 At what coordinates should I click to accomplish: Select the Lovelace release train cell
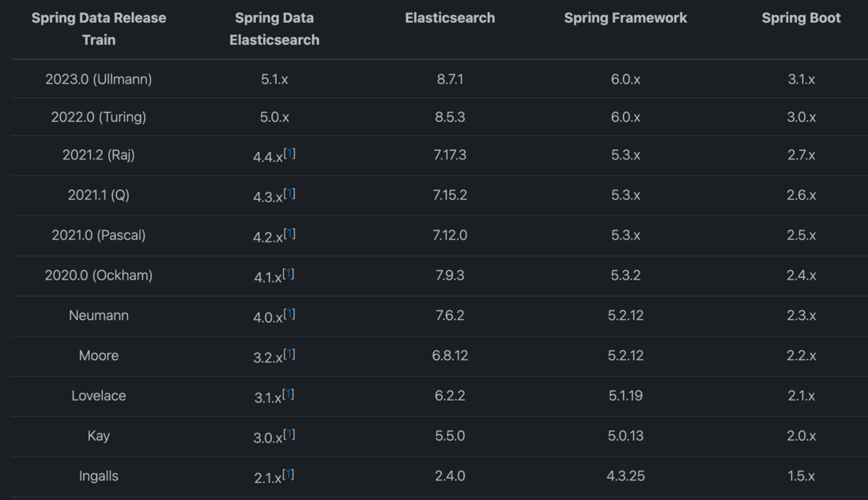pos(99,396)
